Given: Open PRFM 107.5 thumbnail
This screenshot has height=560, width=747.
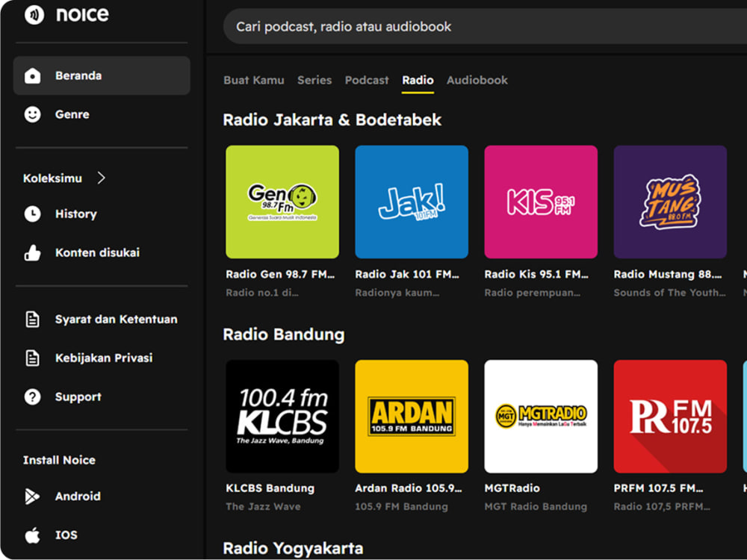Looking at the screenshot, I should tap(670, 416).
